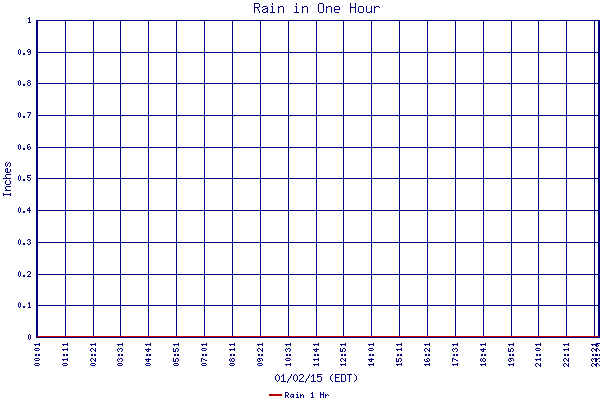The height and width of the screenshot is (400, 600).
Task: Click the x-axis time label 15:11
Action: pyautogui.click(x=399, y=354)
